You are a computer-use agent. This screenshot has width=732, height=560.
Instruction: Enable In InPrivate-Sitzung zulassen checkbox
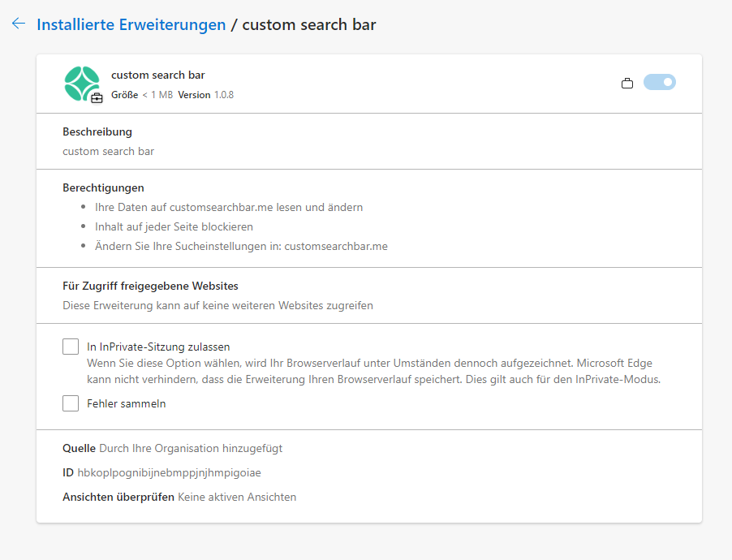tap(71, 347)
